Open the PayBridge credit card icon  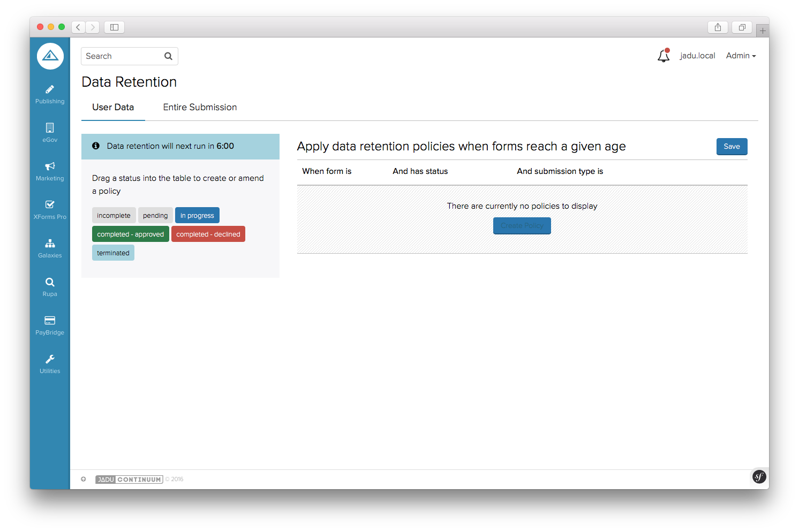(50, 321)
